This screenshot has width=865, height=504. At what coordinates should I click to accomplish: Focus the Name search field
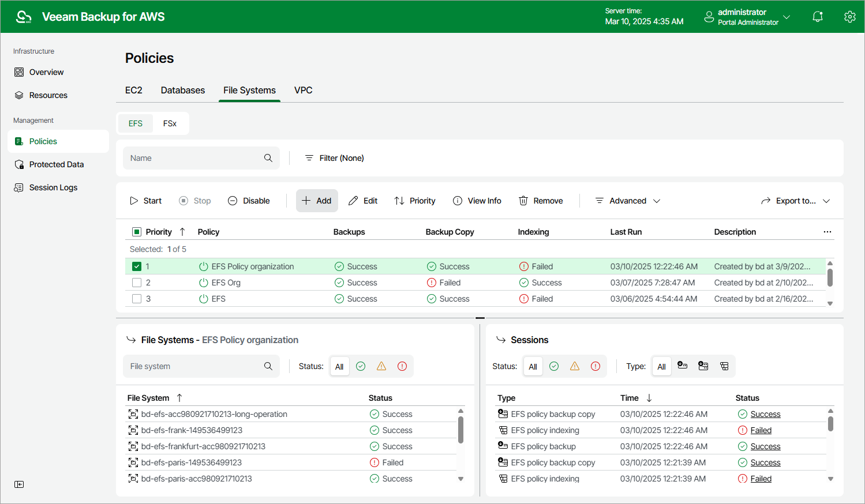tap(201, 158)
